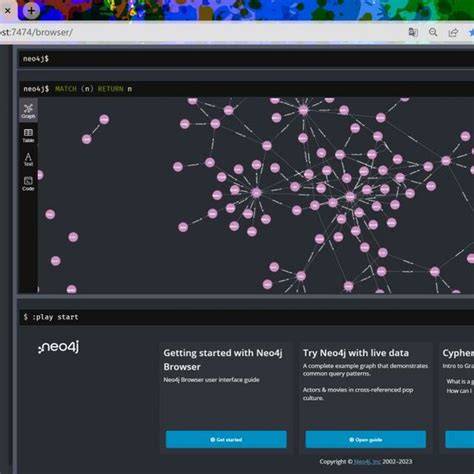Screen dimensions: 474x474
Task: Select the isolated pink node at upper left
Action: click(x=104, y=119)
